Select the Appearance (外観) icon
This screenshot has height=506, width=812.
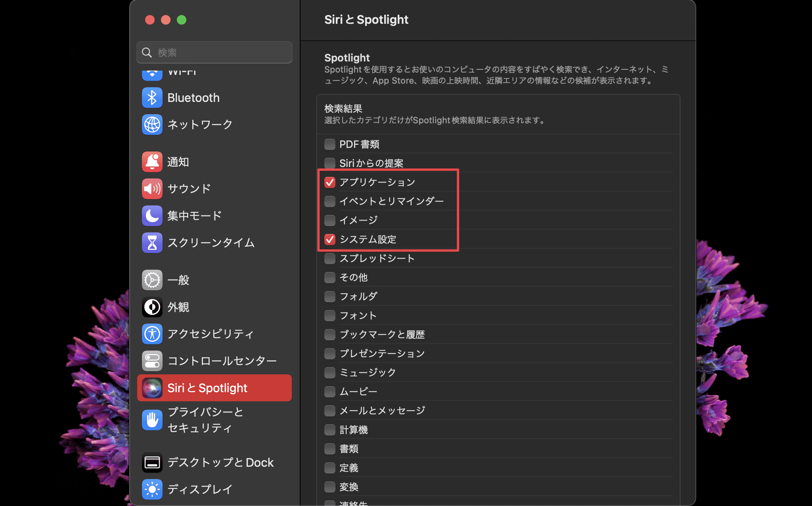(x=152, y=307)
